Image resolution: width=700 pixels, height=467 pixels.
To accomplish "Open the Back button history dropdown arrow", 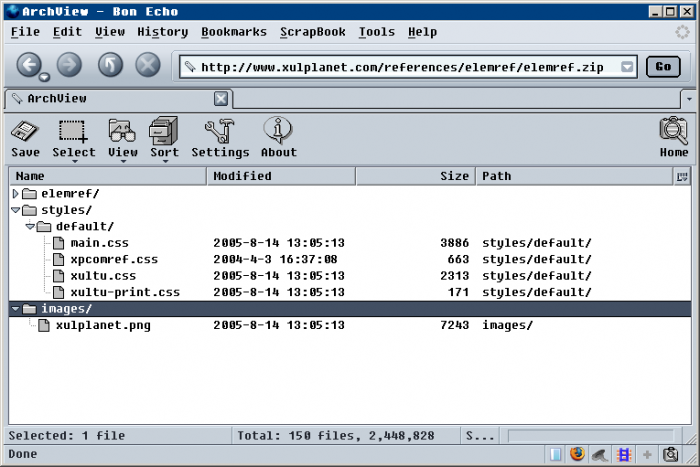I will (44, 77).
